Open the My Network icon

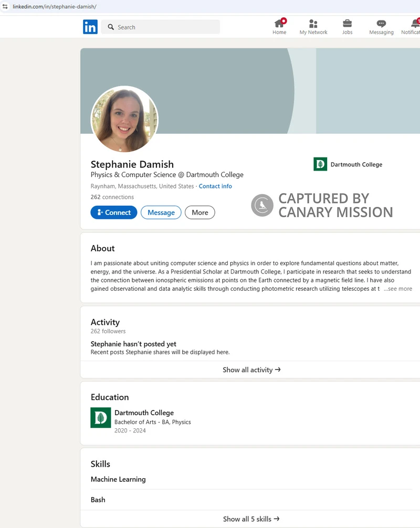click(313, 24)
